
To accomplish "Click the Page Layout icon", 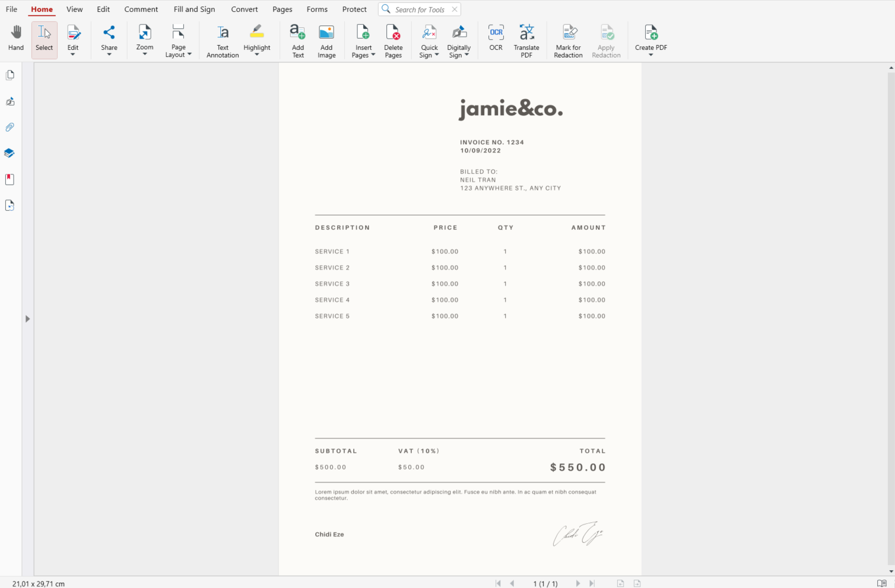I will tap(178, 31).
